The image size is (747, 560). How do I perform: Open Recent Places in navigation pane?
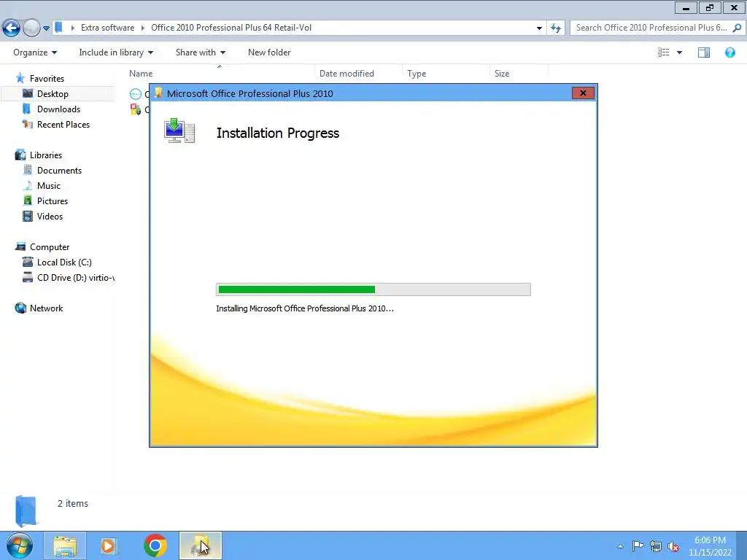pos(63,124)
